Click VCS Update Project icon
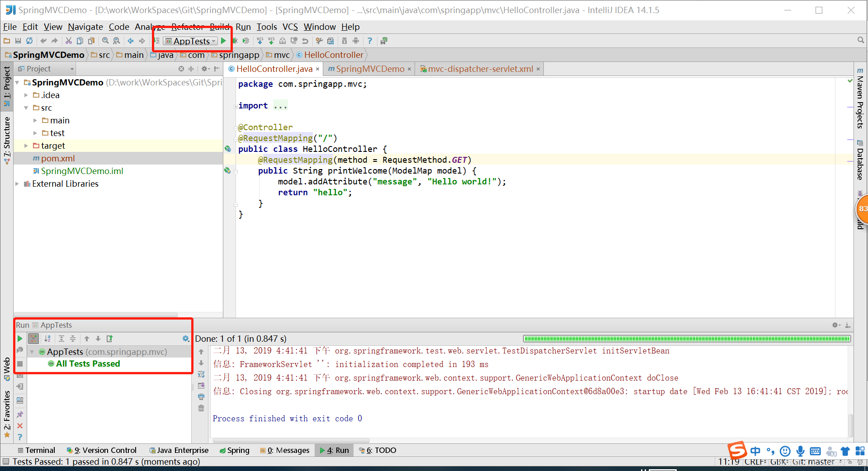Viewport: 868px width, 471px height. click(x=260, y=41)
